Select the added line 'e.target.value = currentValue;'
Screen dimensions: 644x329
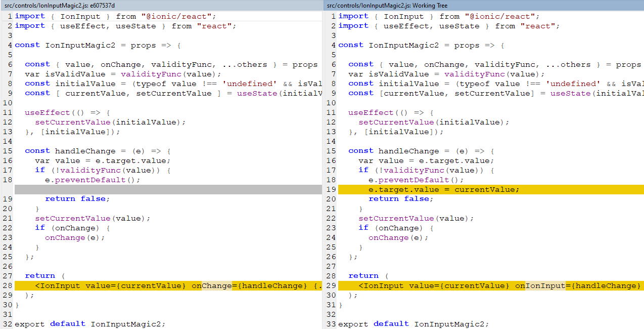pyautogui.click(x=491, y=189)
